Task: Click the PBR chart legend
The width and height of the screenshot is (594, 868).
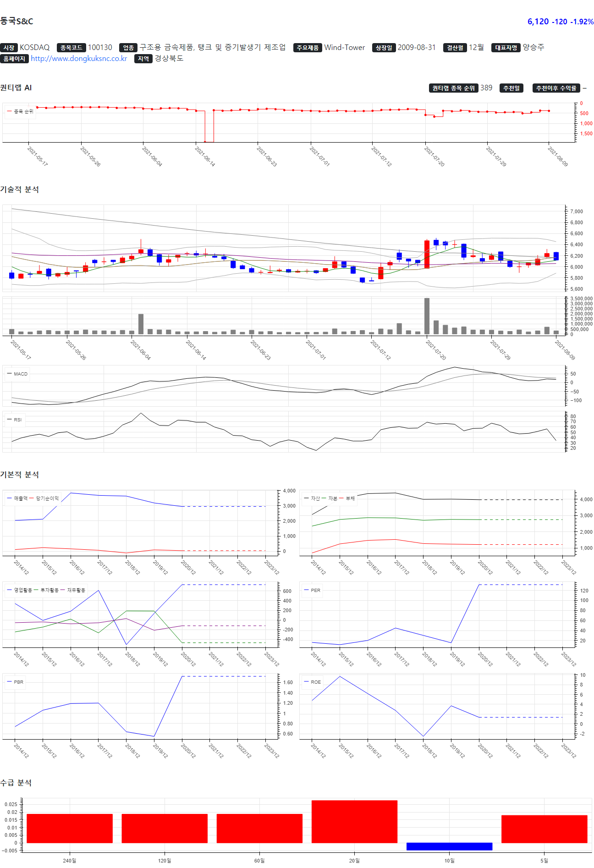Action: click(x=15, y=682)
